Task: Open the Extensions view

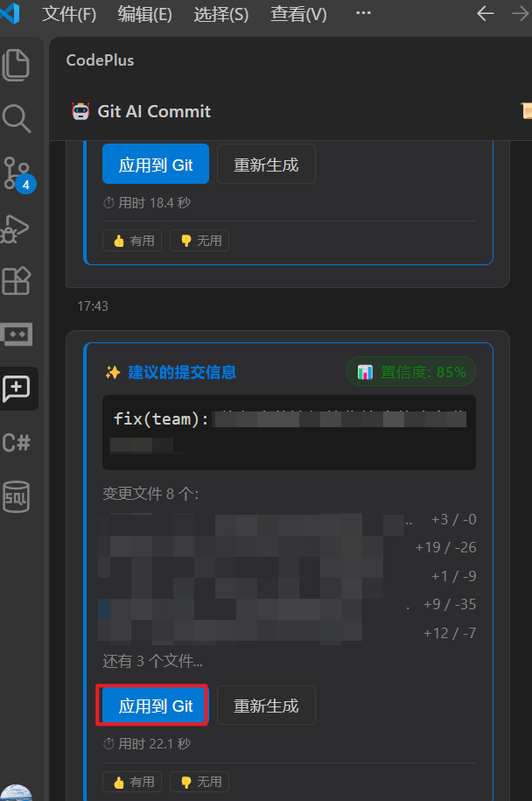Action: point(17,281)
